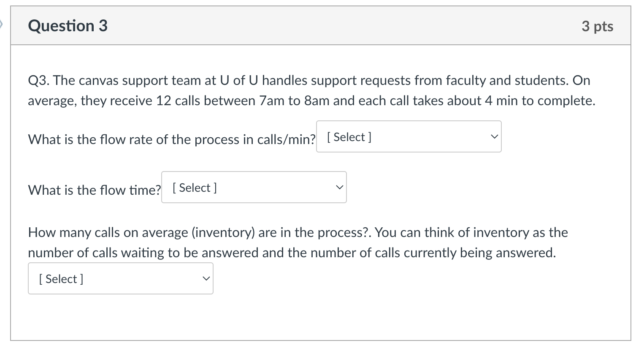Click the "Question 3" heading
644x354 pixels.
click(68, 26)
